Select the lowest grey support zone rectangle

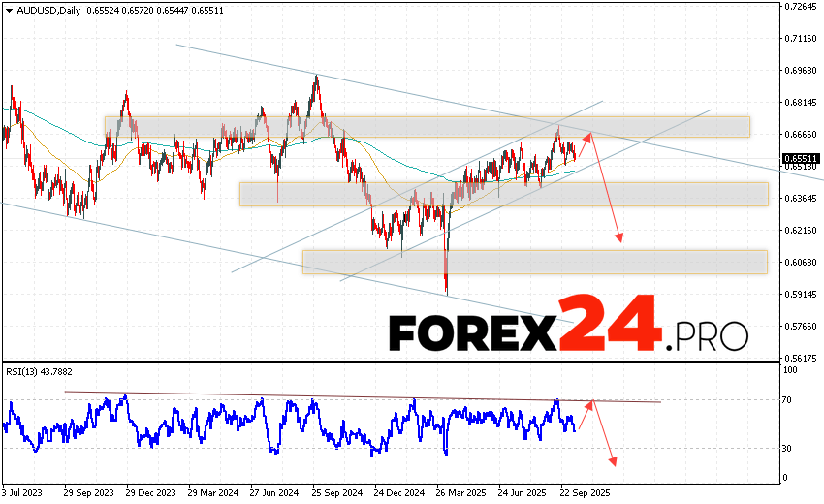(x=534, y=262)
